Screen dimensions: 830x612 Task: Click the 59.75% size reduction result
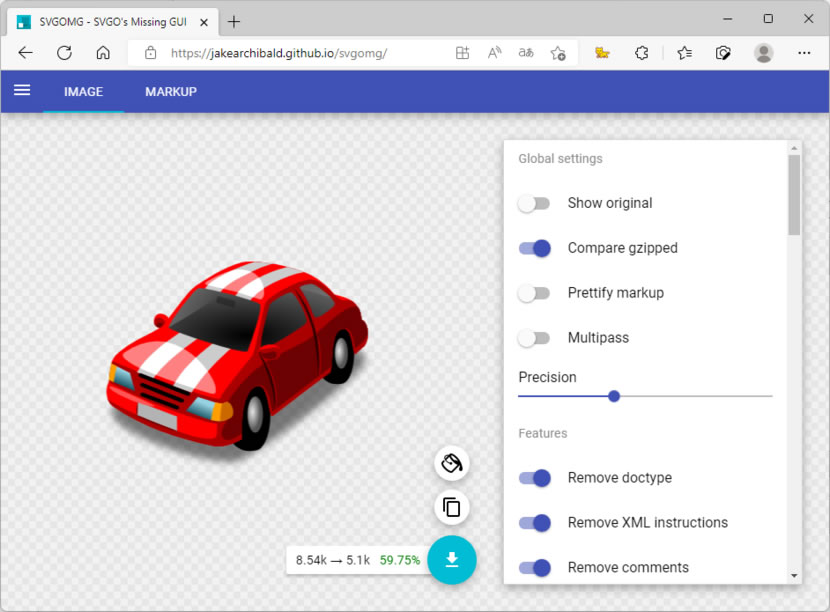[400, 560]
